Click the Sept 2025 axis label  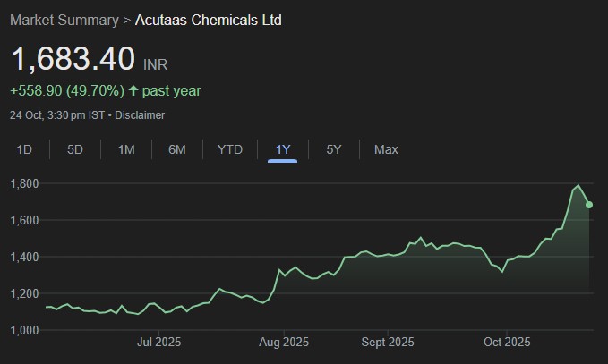[388, 342]
